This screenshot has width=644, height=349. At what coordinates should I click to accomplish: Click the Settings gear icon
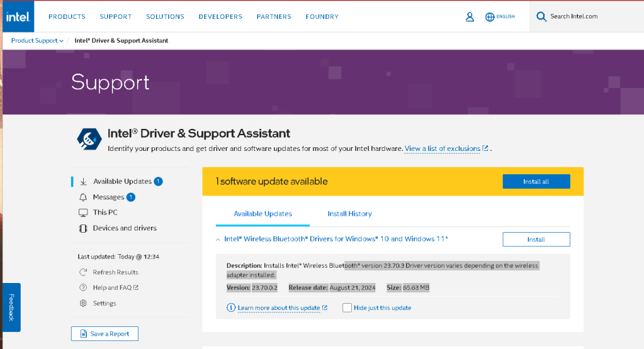tap(83, 303)
